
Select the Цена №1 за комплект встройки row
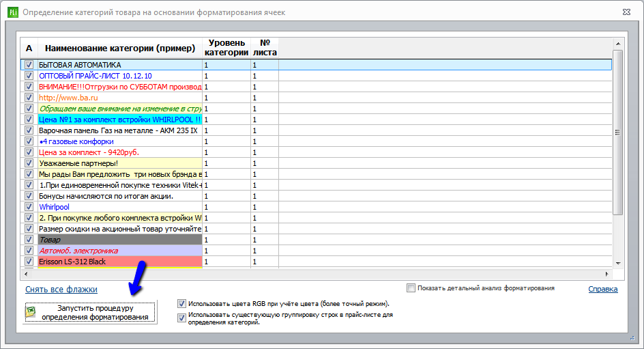click(x=120, y=120)
